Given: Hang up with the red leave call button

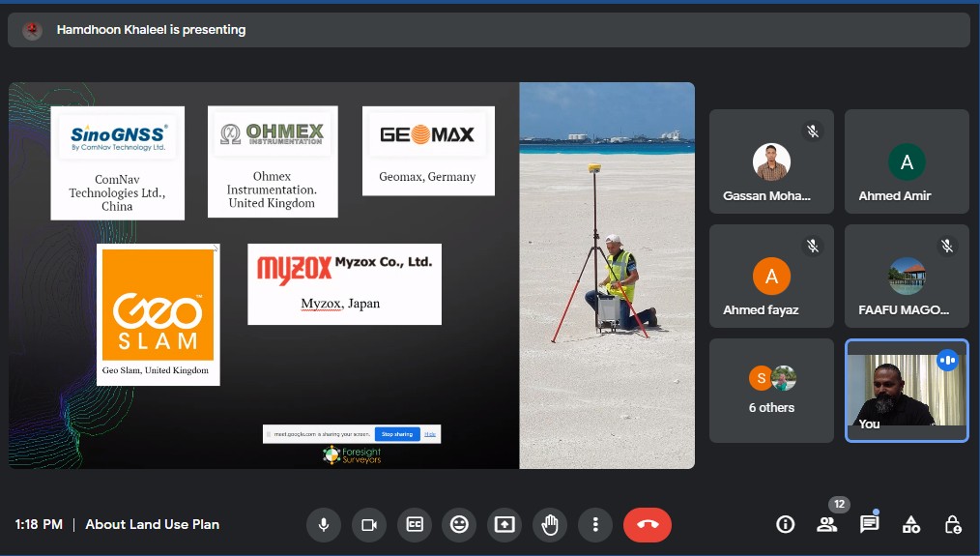Looking at the screenshot, I should [x=648, y=525].
